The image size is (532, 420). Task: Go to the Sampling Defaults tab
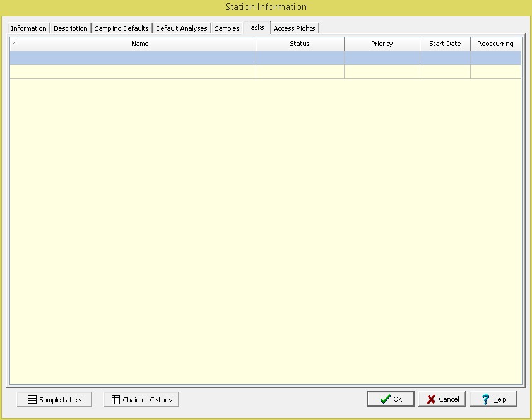(122, 28)
